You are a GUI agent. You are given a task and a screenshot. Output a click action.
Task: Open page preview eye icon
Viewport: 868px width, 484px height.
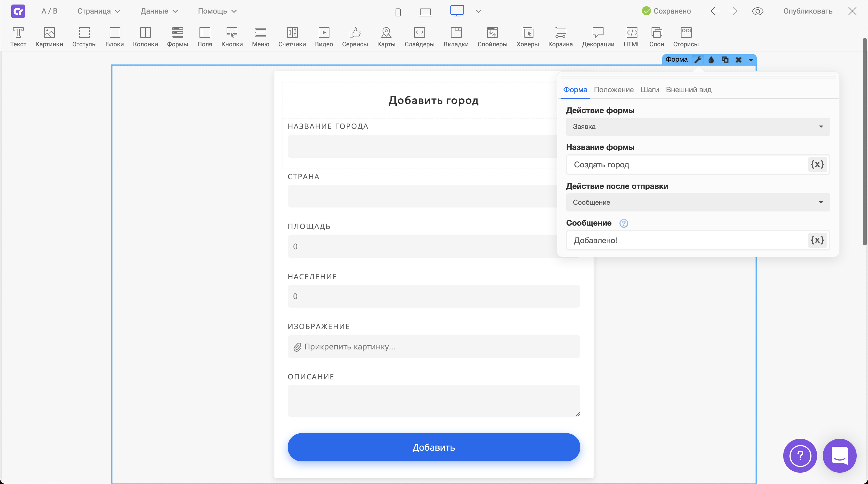click(758, 11)
